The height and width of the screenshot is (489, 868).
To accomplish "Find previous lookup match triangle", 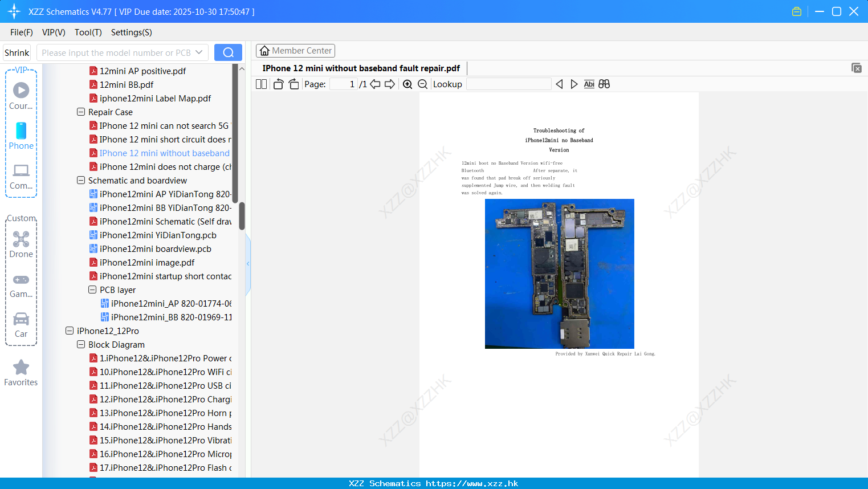I will pyautogui.click(x=559, y=84).
